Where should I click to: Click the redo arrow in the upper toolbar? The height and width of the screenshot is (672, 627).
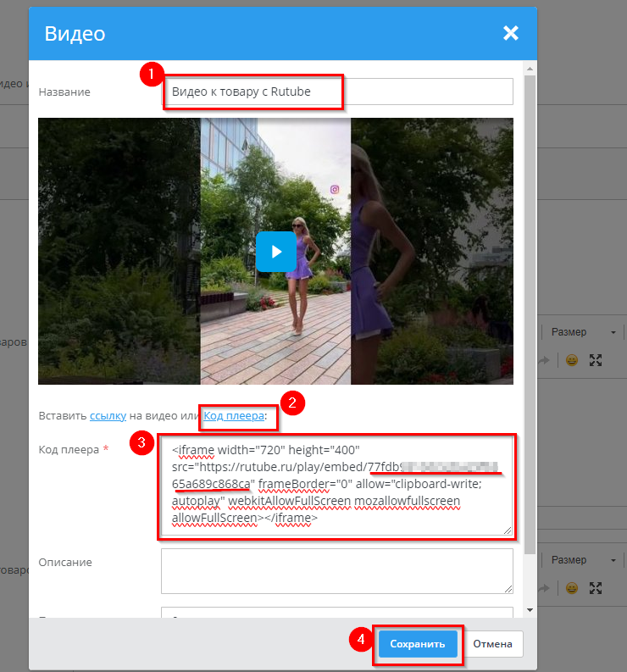[545, 360]
